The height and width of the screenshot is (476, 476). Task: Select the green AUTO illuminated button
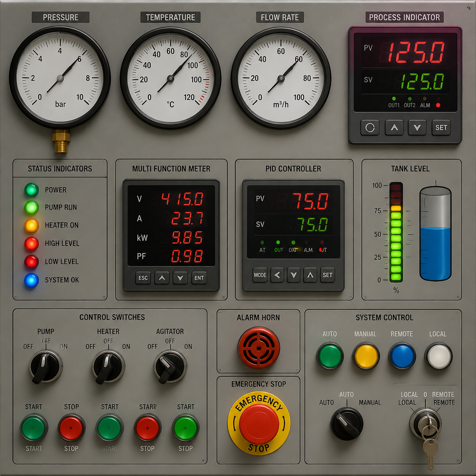tap(330, 356)
